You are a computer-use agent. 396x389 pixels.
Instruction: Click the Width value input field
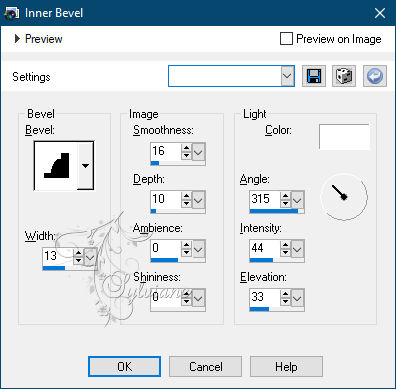[58, 256]
